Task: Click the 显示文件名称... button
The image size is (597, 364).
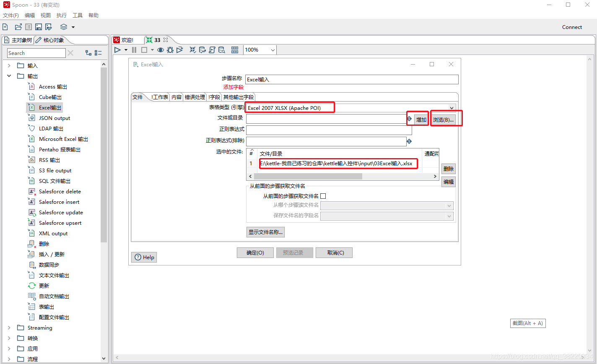Action: click(x=266, y=232)
